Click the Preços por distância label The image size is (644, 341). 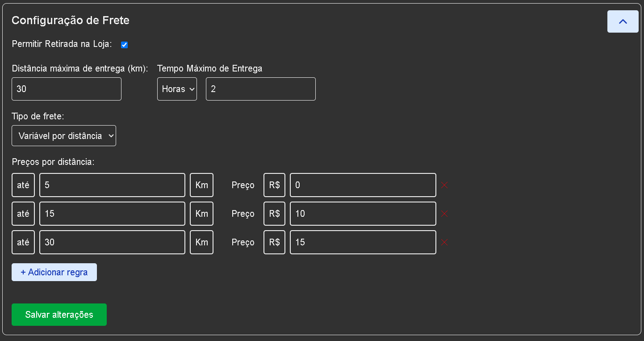(53, 162)
